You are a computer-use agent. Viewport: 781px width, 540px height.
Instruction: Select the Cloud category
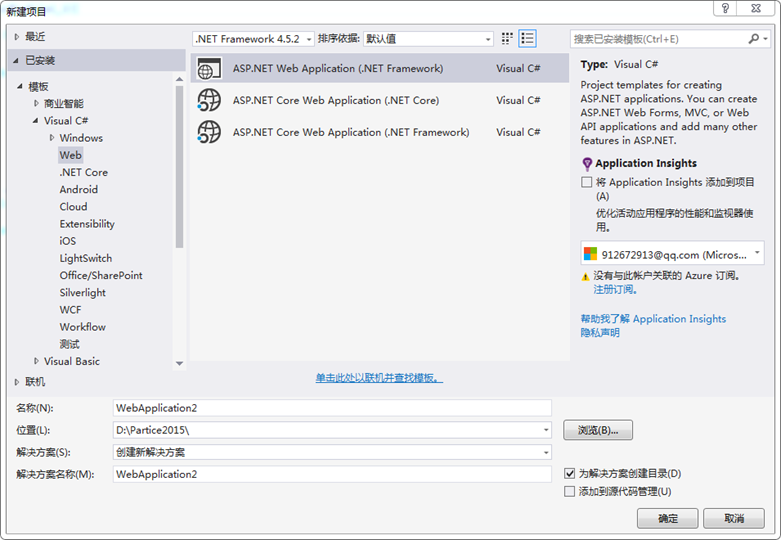point(73,207)
